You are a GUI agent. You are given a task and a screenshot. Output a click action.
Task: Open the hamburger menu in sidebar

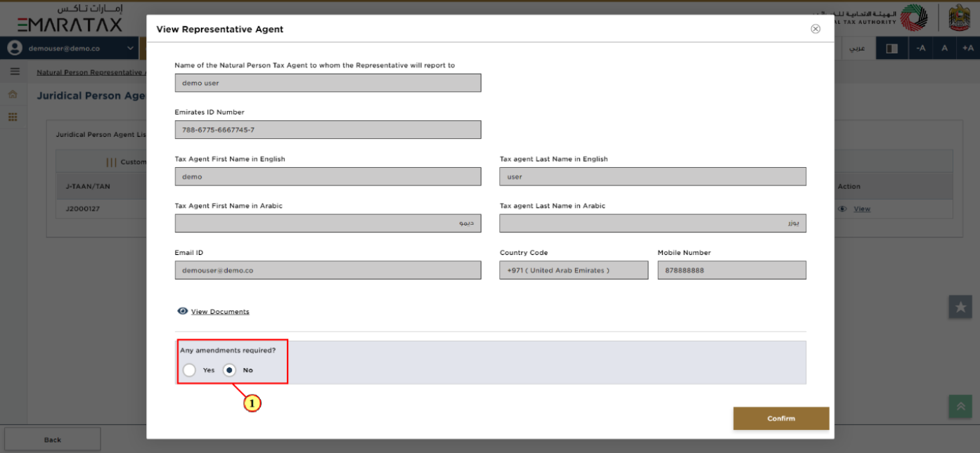14,72
